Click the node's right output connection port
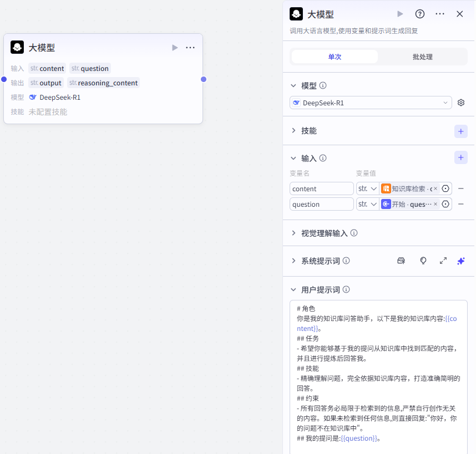 coord(204,79)
